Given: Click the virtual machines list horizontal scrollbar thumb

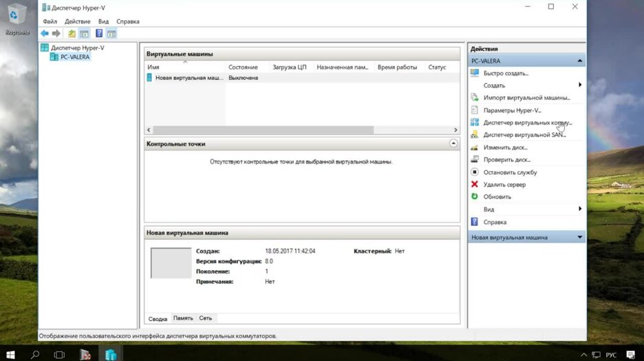Looking at the screenshot, I should 264,130.
